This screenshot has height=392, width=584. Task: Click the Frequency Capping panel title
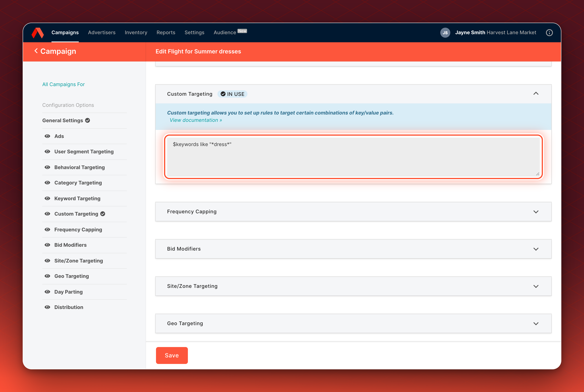192,212
